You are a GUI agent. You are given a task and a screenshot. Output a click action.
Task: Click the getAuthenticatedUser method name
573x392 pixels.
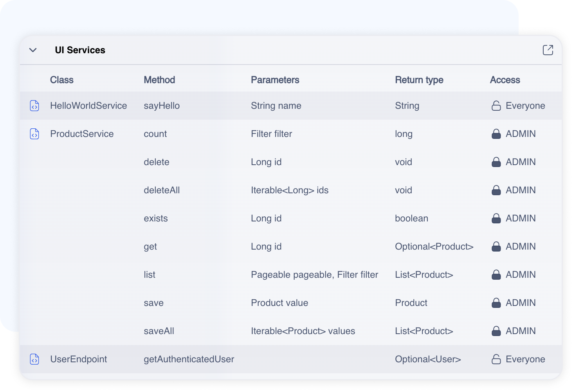(189, 359)
